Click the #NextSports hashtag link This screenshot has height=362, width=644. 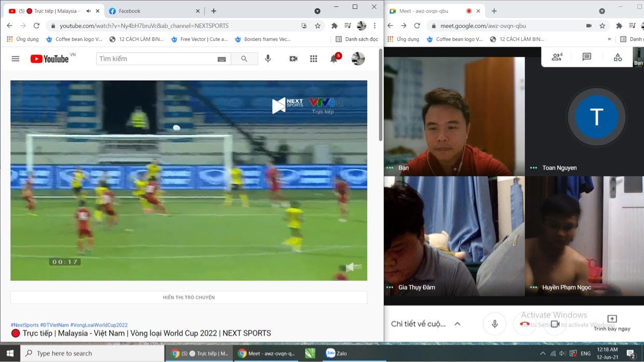click(x=24, y=325)
